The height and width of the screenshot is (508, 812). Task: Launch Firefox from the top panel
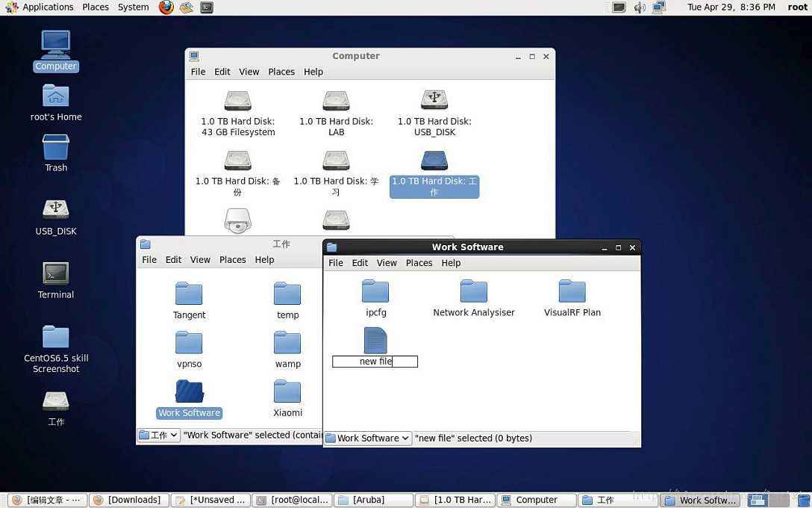coord(166,7)
